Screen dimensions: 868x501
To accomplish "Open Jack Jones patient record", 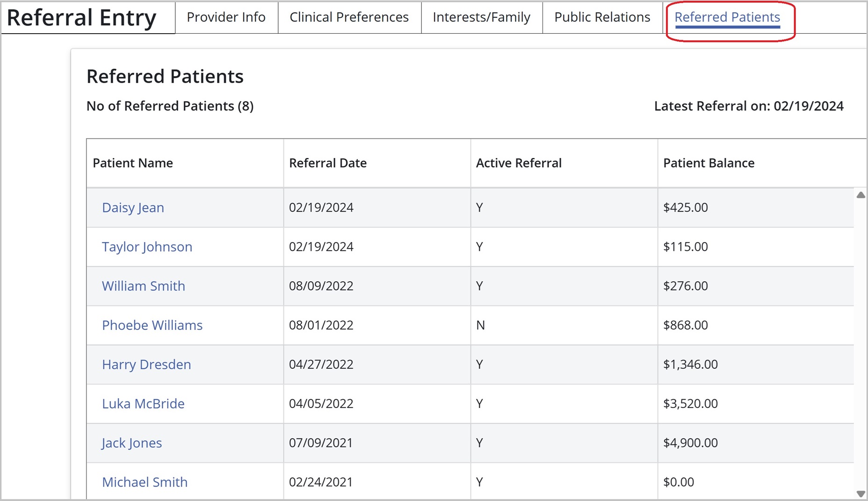I will tap(132, 443).
